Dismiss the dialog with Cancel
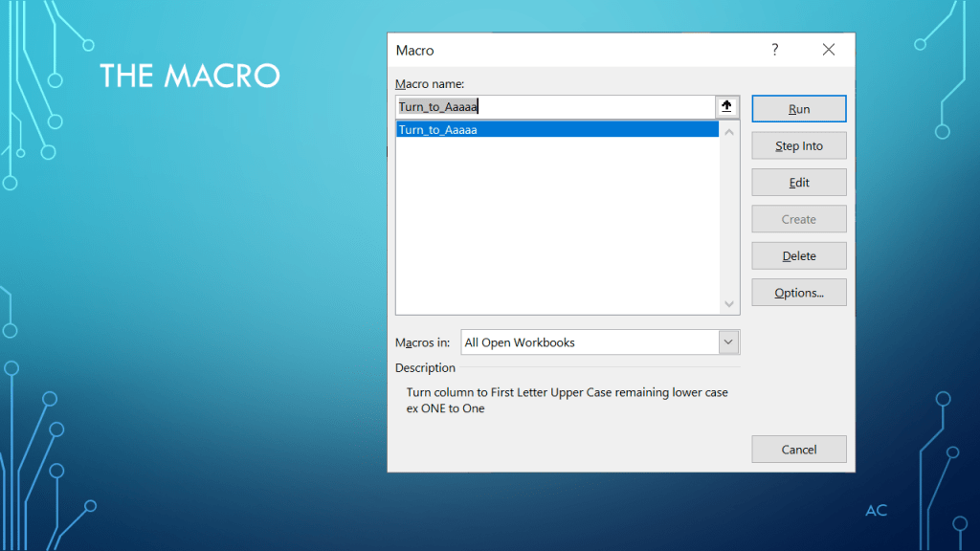 tap(798, 450)
